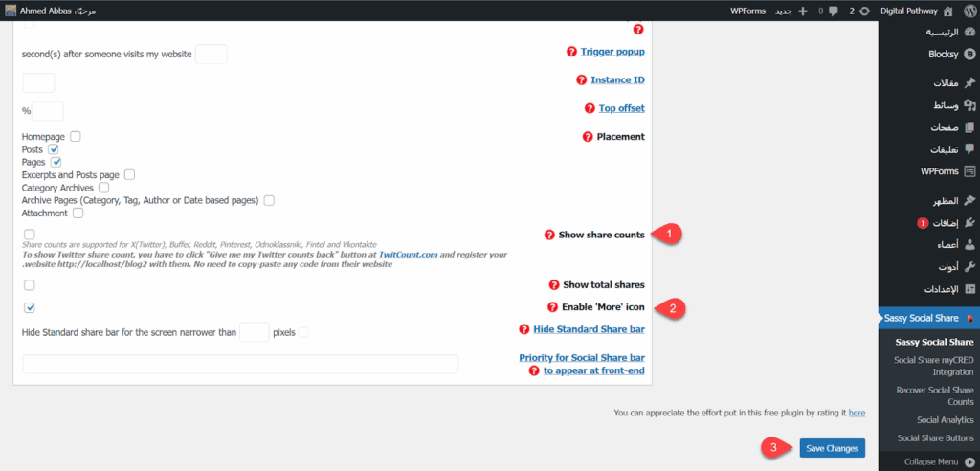Uncheck the Posts placement checkbox
Screen dimensions: 980x471
[x=54, y=149]
